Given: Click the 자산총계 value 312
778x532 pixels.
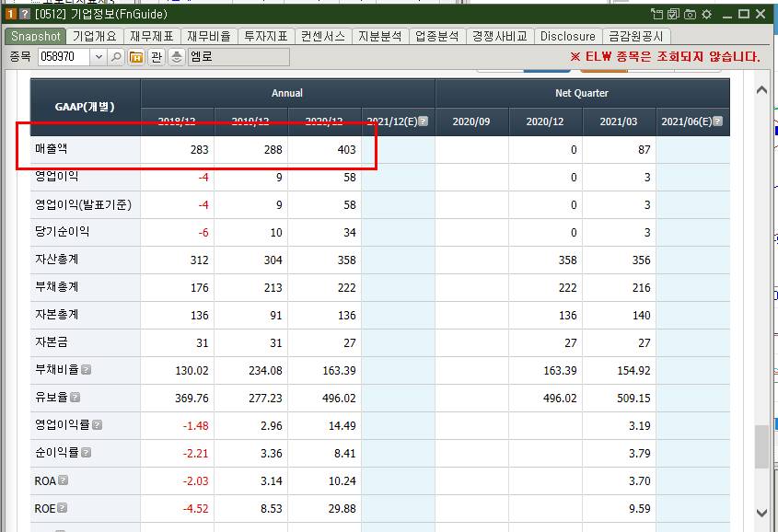Looking at the screenshot, I should point(200,260).
